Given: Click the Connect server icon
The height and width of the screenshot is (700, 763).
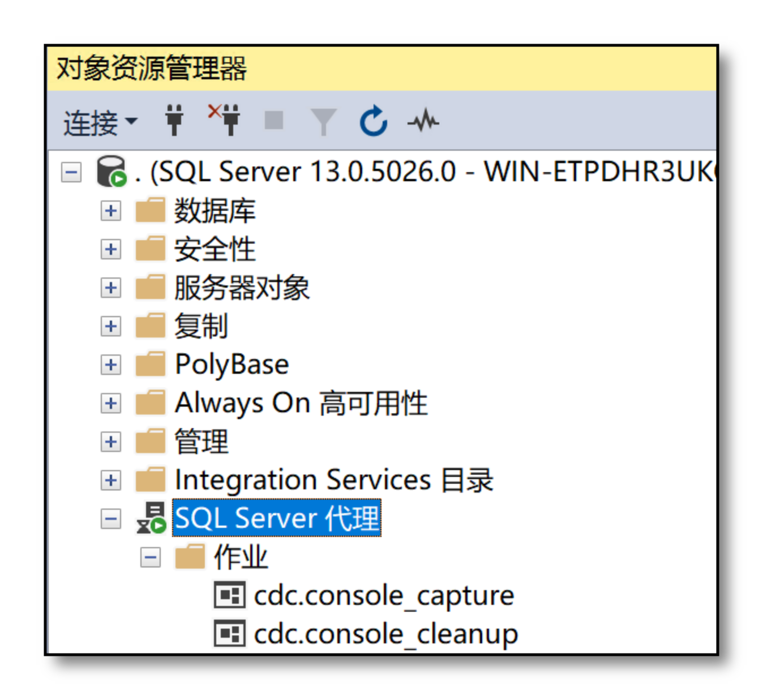Looking at the screenshot, I should coord(174,120).
